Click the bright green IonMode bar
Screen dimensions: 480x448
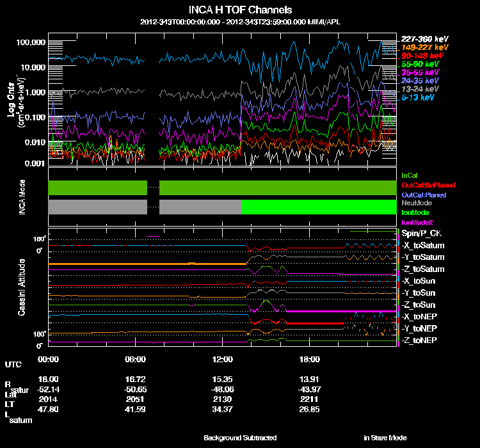point(318,207)
